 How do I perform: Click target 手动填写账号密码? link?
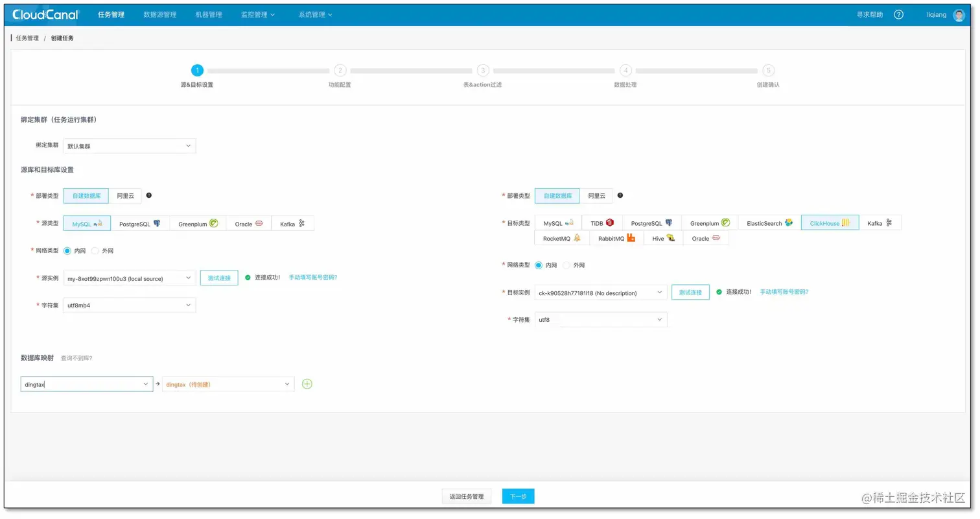784,292
